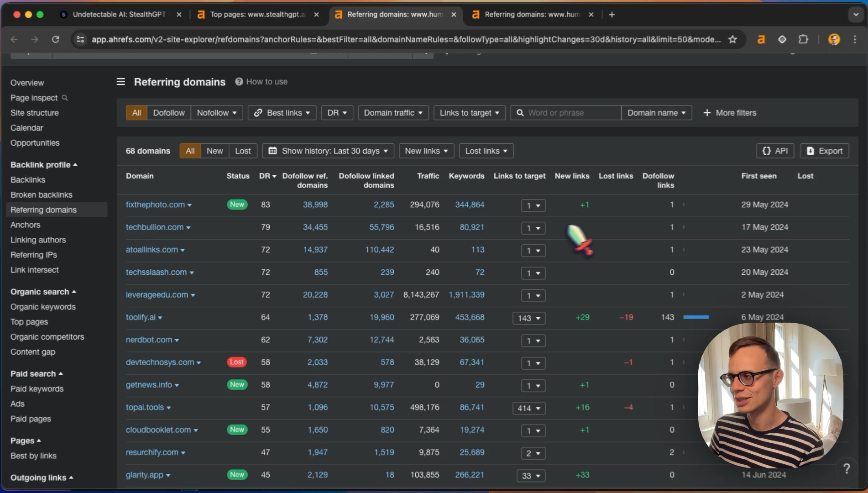Viewport: 868px width, 493px height.
Task: Open the glarity.app domain link
Action: pyautogui.click(x=145, y=475)
